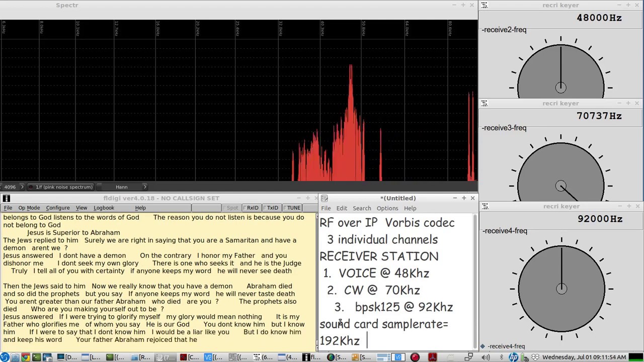Open the 4096 FFT size value
The image size is (644, 362).
click(x=10, y=187)
